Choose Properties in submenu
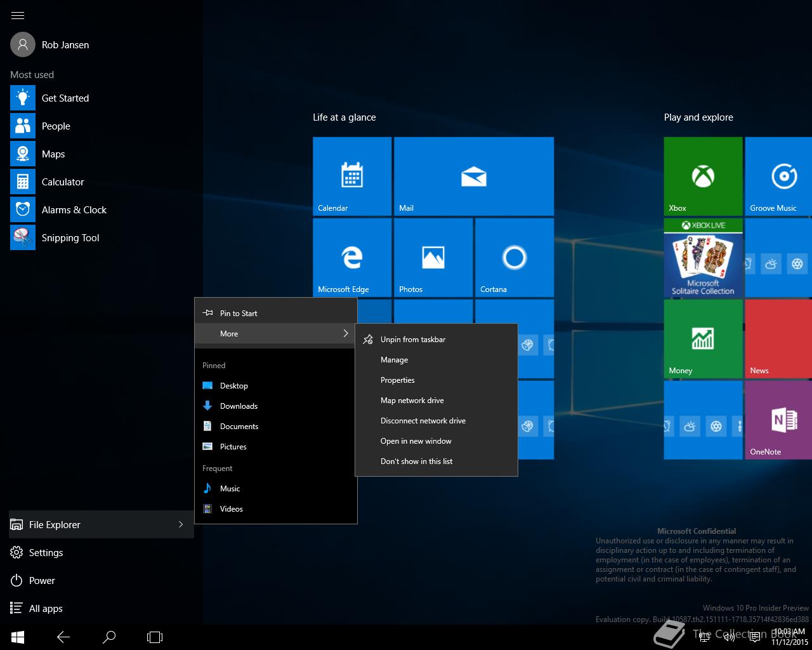 [436, 380]
